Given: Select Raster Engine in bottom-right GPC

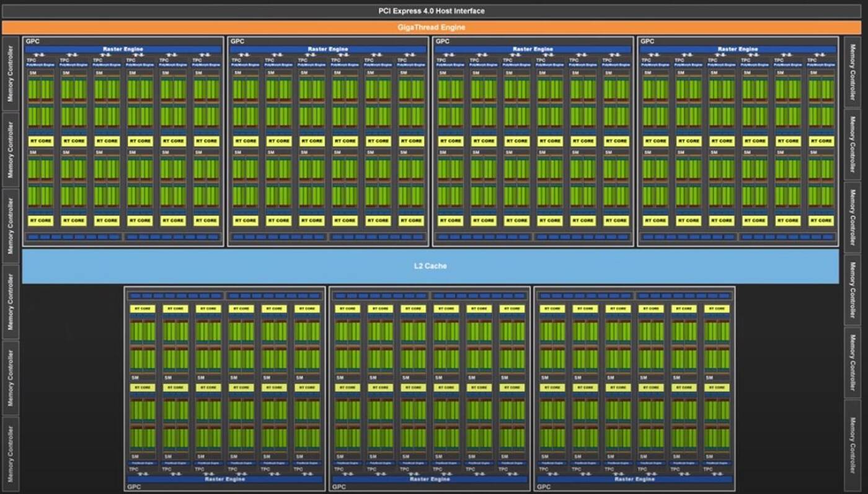Looking at the screenshot, I should pos(634,479).
